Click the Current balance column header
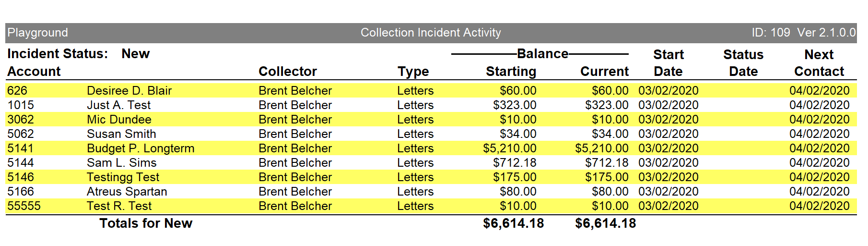 pos(604,72)
